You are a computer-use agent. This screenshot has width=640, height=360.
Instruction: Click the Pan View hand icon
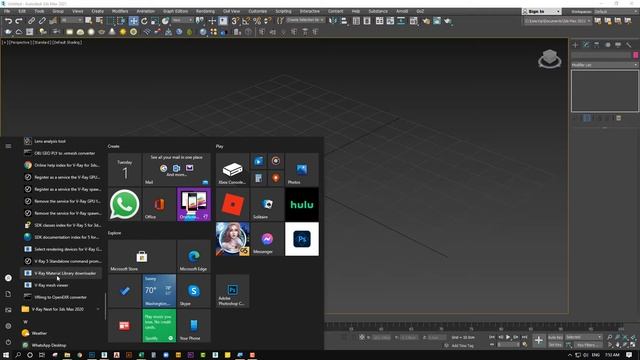click(x=618, y=345)
